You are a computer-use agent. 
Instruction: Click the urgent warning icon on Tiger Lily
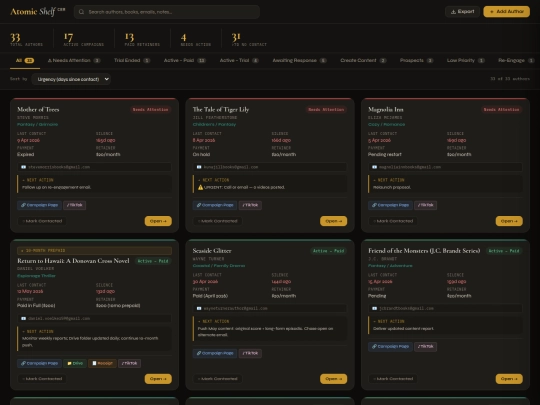point(200,187)
